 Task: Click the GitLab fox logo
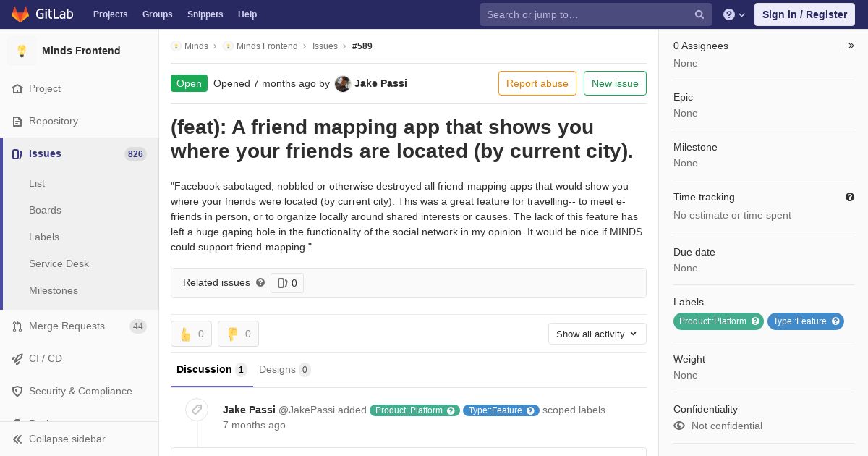[20, 14]
